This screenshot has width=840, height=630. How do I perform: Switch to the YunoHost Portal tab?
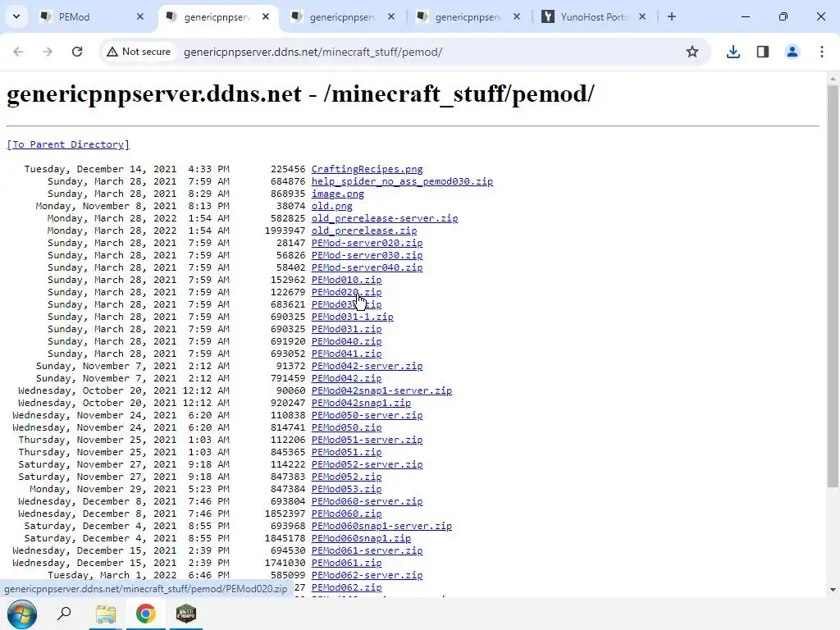pyautogui.click(x=594, y=17)
